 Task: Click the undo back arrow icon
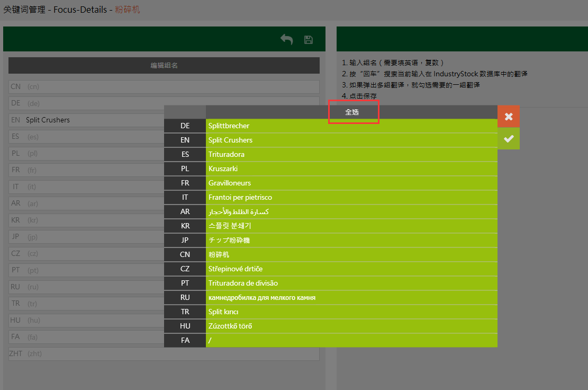coord(286,40)
